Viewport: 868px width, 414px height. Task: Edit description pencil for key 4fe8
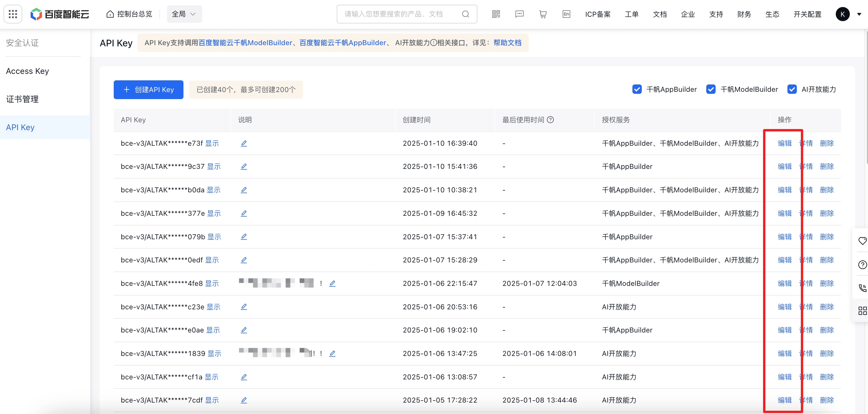pyautogui.click(x=332, y=284)
